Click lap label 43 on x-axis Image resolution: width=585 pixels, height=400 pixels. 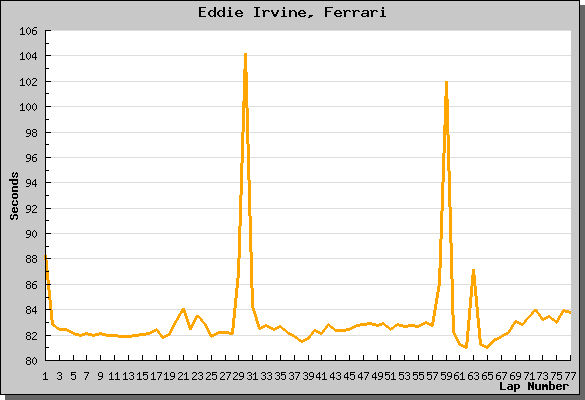336,376
